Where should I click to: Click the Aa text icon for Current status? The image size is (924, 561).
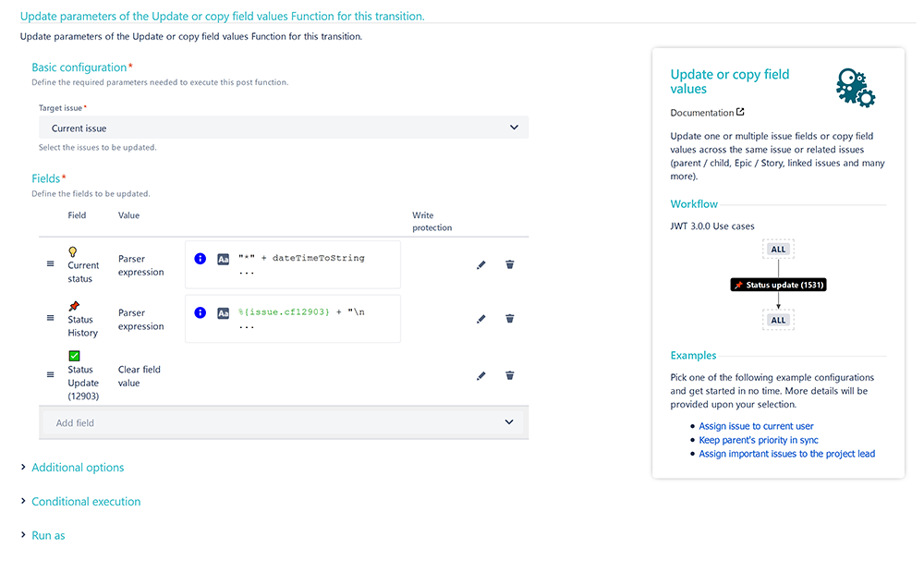[223, 259]
